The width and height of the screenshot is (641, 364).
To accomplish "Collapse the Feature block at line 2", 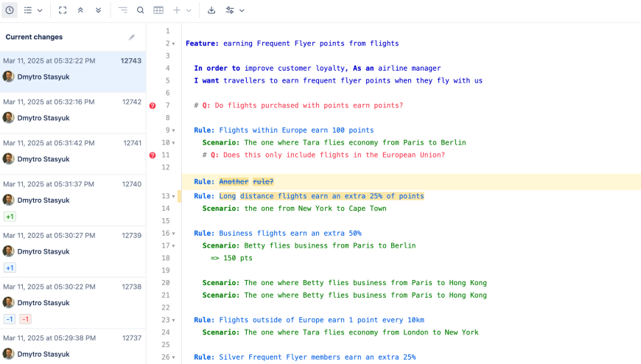I will point(174,44).
